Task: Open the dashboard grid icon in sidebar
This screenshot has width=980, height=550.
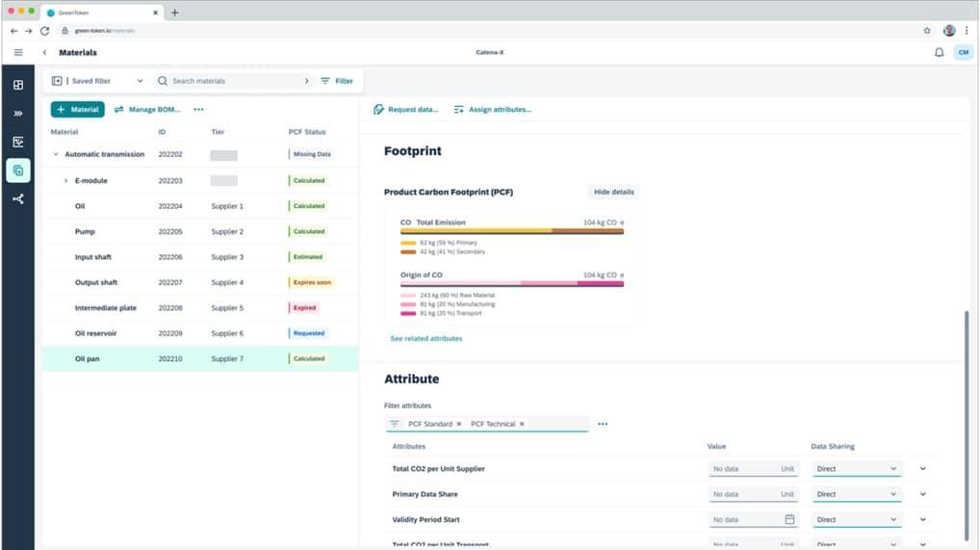Action: (x=17, y=85)
